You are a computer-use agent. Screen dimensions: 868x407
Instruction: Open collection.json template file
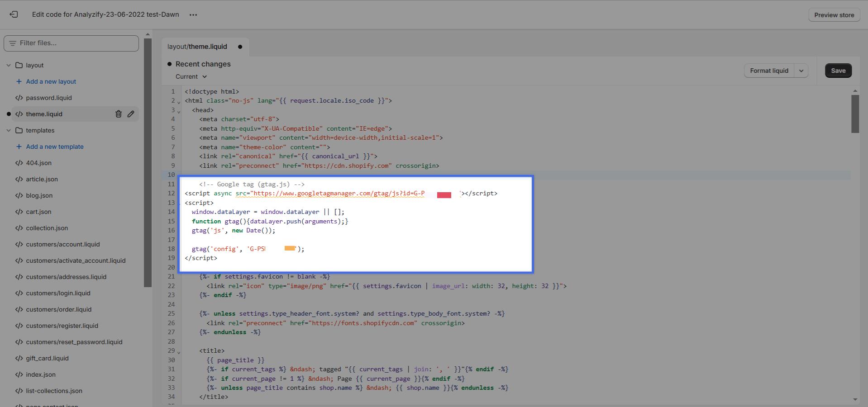[x=47, y=228]
